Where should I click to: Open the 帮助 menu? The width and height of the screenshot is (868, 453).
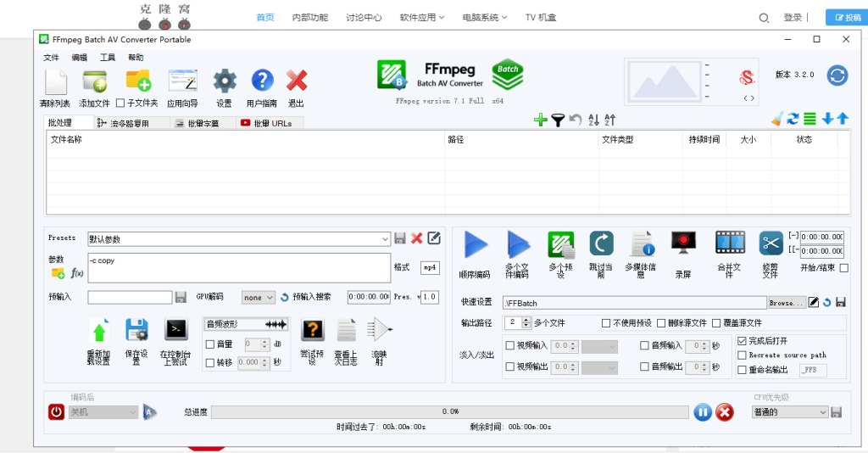tap(136, 58)
